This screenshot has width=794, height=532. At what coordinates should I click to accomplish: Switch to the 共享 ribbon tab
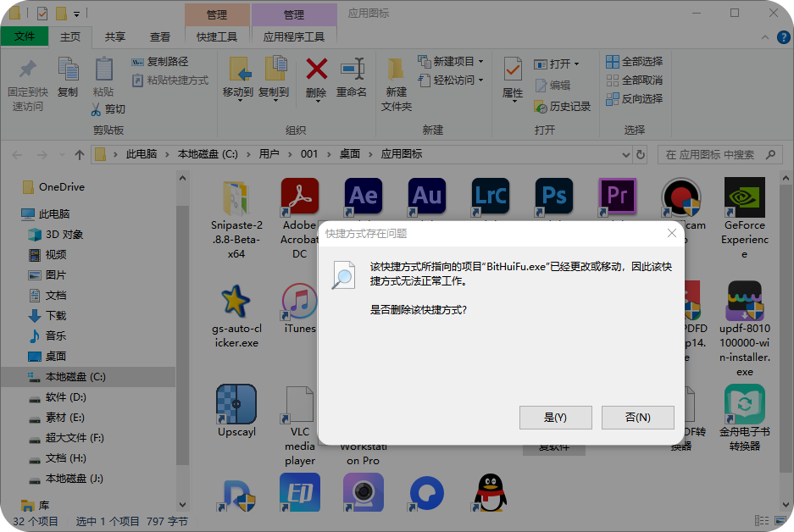[x=115, y=37]
